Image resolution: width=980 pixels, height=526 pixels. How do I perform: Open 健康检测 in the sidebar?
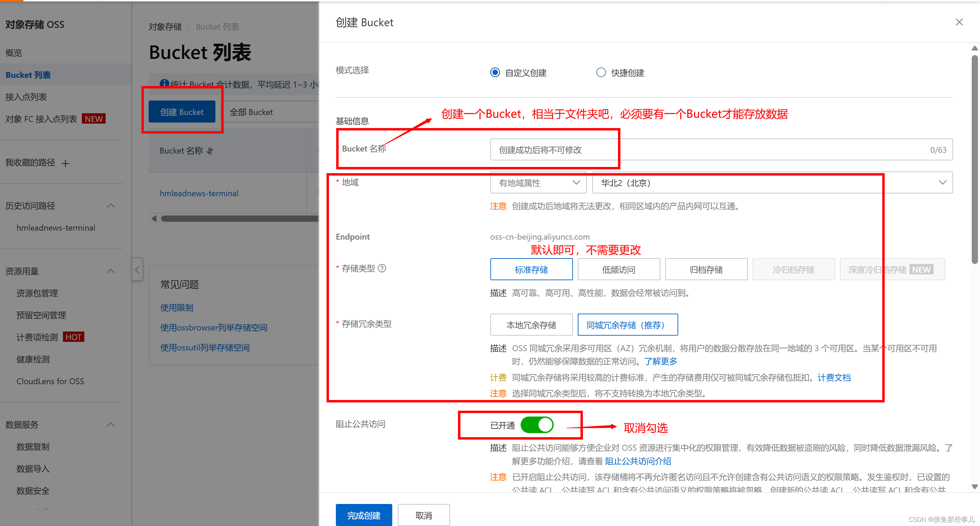tap(33, 359)
